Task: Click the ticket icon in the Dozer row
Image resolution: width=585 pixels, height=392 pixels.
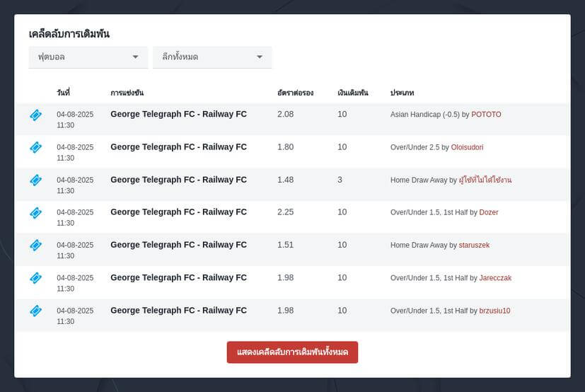Action: [35, 212]
